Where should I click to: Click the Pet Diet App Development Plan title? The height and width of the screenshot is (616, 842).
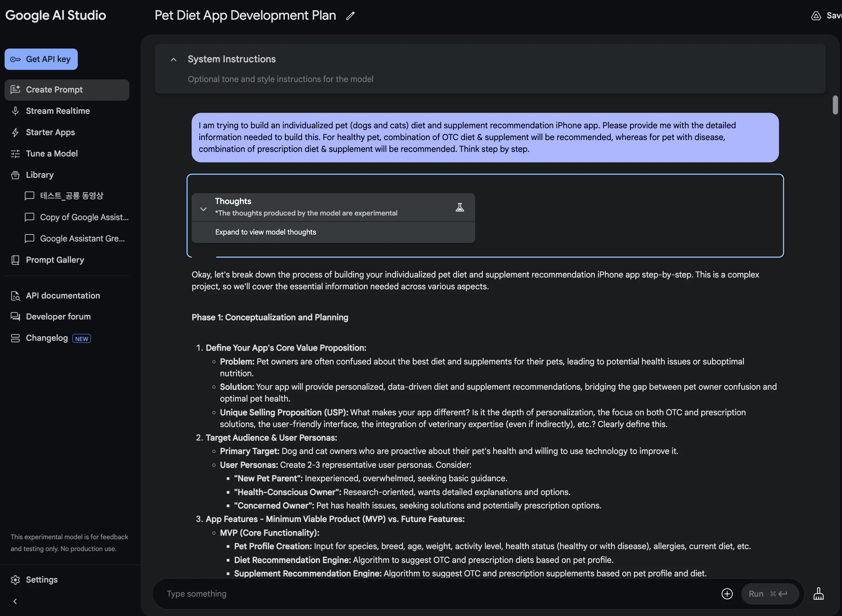245,15
